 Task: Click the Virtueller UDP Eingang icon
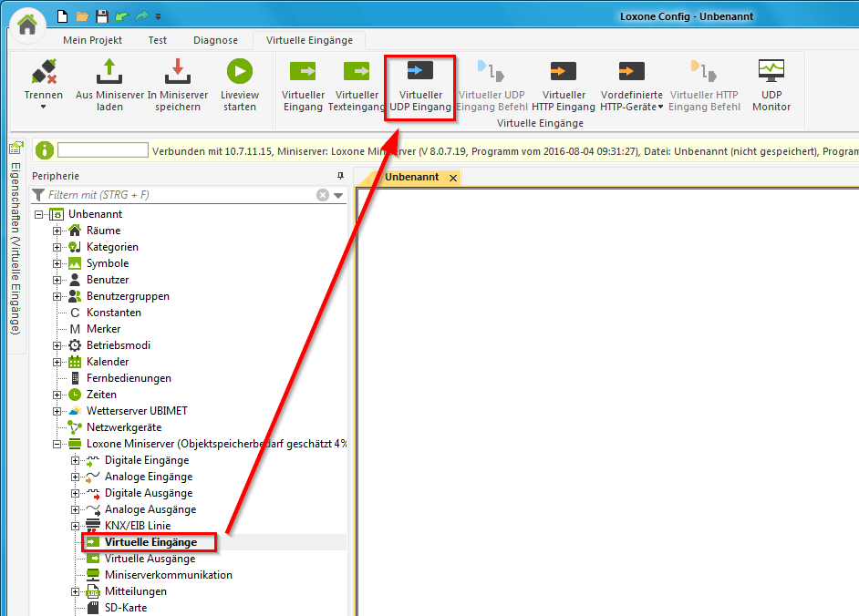tap(419, 72)
